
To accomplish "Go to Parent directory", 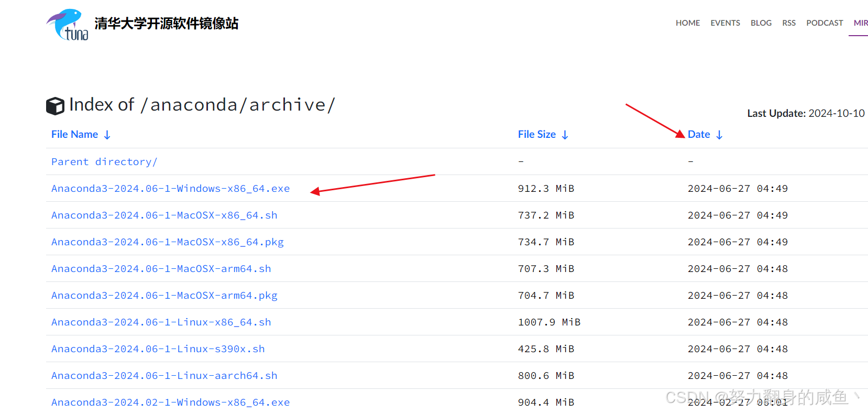I will pyautogui.click(x=104, y=161).
